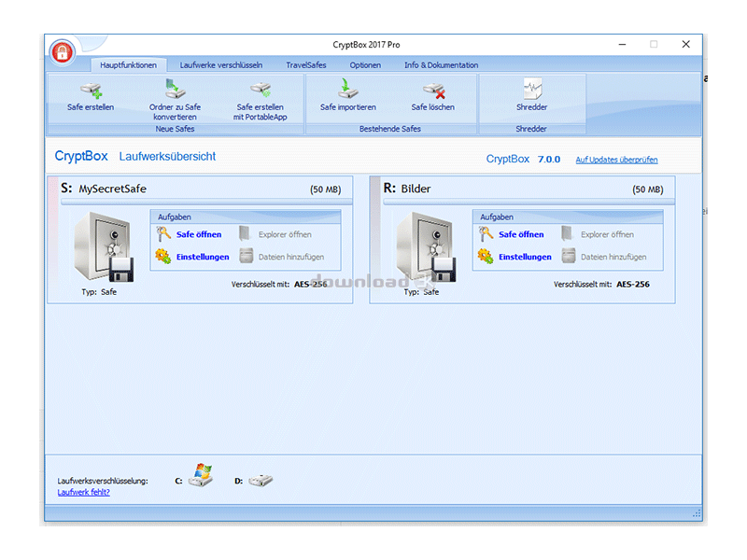This screenshot has height=560, width=747.
Task: Click the Safe erstellen ribbon icon
Action: (x=91, y=90)
